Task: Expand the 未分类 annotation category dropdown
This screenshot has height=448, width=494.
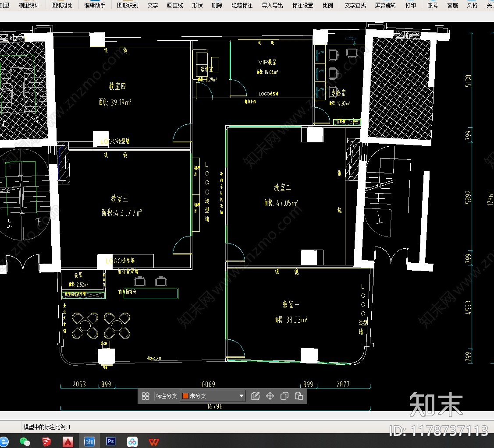Action: (x=242, y=396)
